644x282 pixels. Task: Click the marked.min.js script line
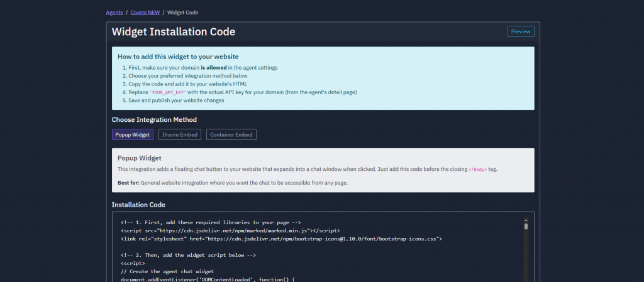click(230, 230)
